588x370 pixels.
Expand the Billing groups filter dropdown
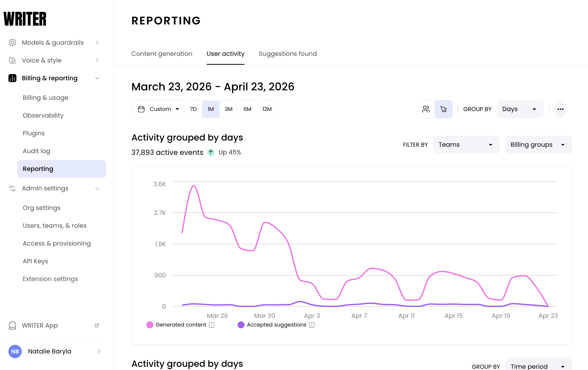(x=538, y=145)
